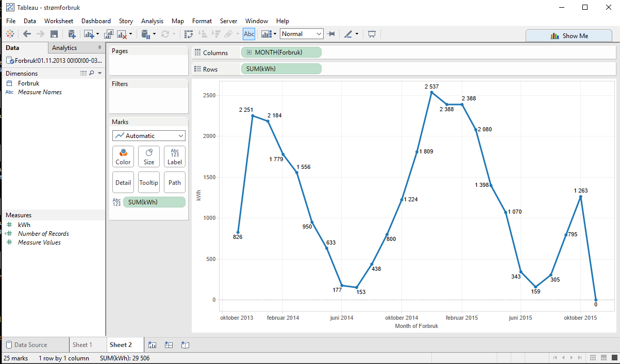Click the Save disk icon
The width and height of the screenshot is (620, 364).
54,34
